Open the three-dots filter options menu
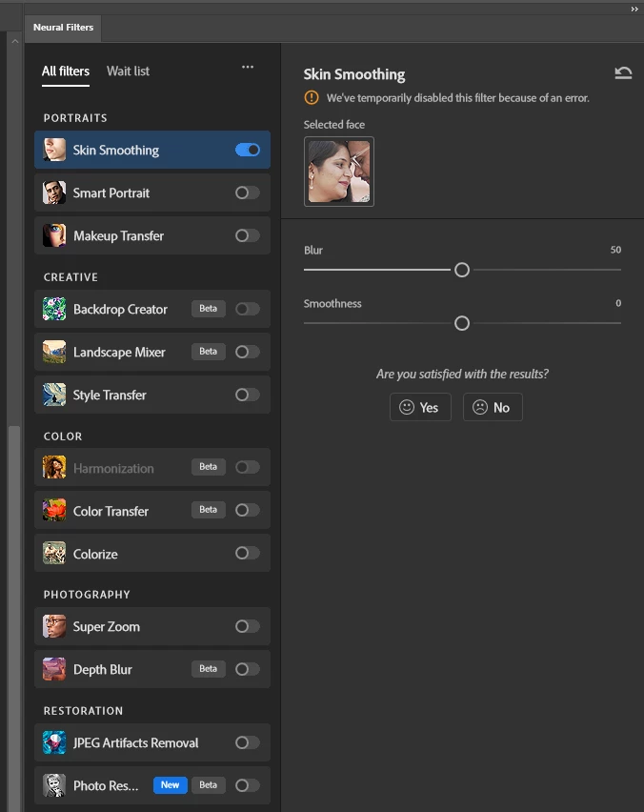This screenshot has width=644, height=812. pos(248,67)
